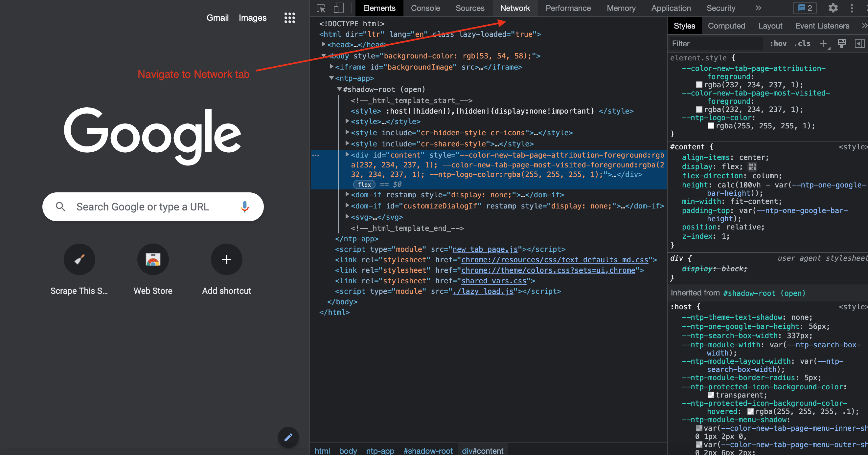Open the Images link
The height and width of the screenshot is (455, 868).
click(x=252, y=18)
